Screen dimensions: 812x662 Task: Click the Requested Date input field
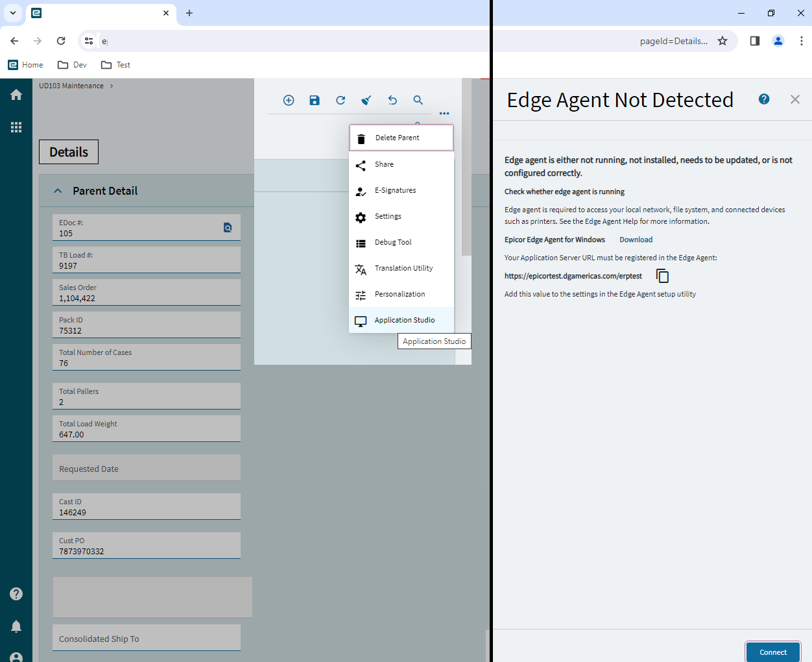[147, 469]
